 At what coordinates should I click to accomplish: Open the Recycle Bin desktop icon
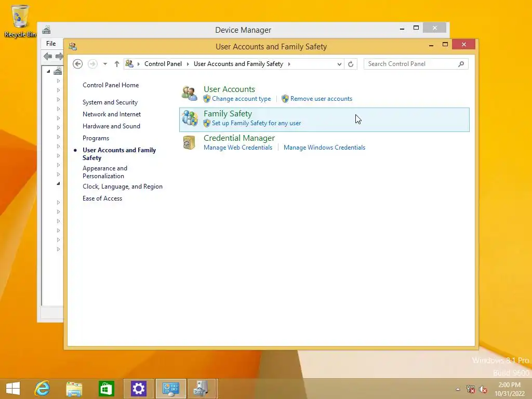coord(20,21)
